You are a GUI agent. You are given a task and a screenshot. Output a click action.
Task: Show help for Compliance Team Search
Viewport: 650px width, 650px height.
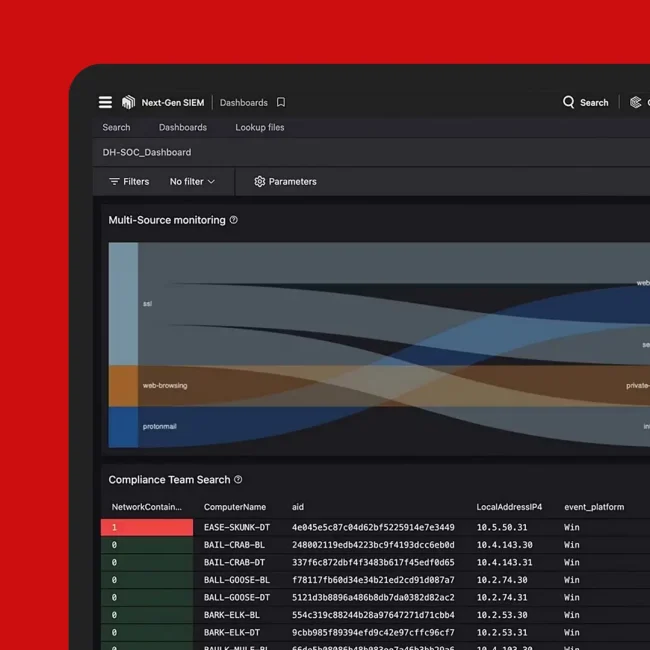click(x=238, y=480)
